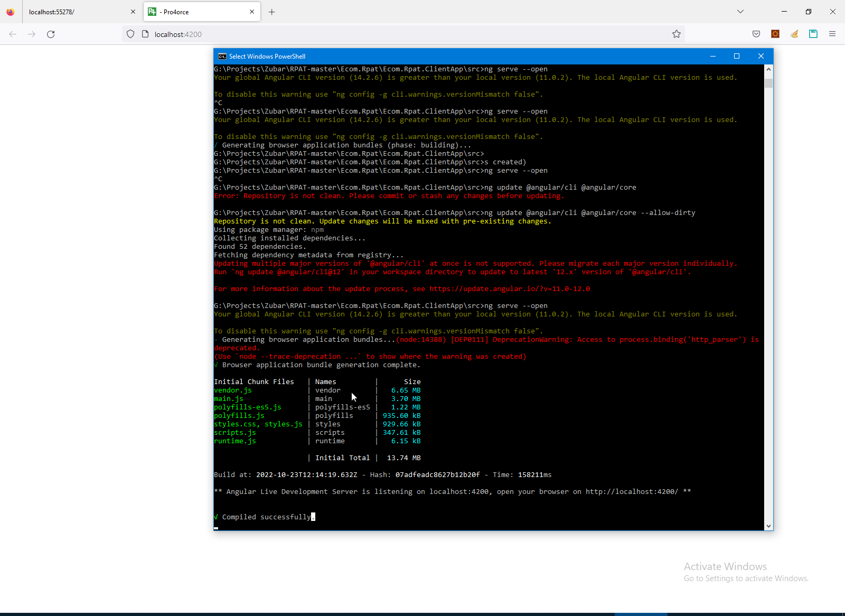The width and height of the screenshot is (845, 616).
Task: Click the 'runtime.js' file text
Action: (235, 441)
